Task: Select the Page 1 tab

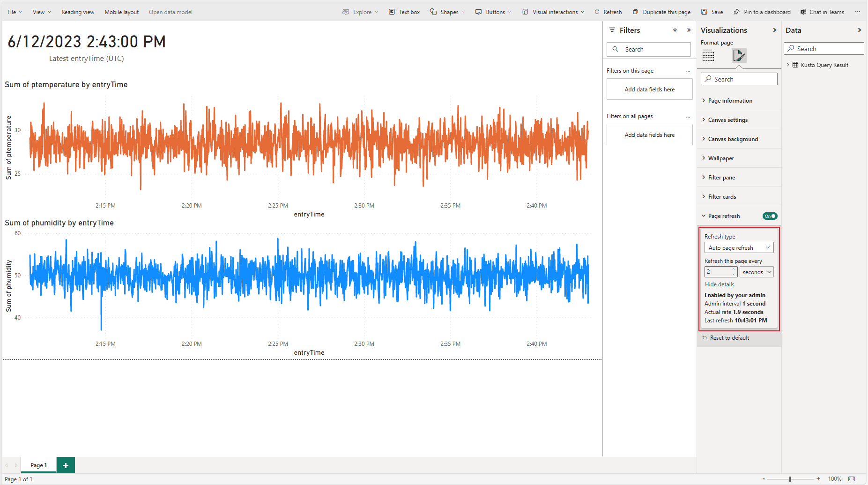Action: pos(38,465)
